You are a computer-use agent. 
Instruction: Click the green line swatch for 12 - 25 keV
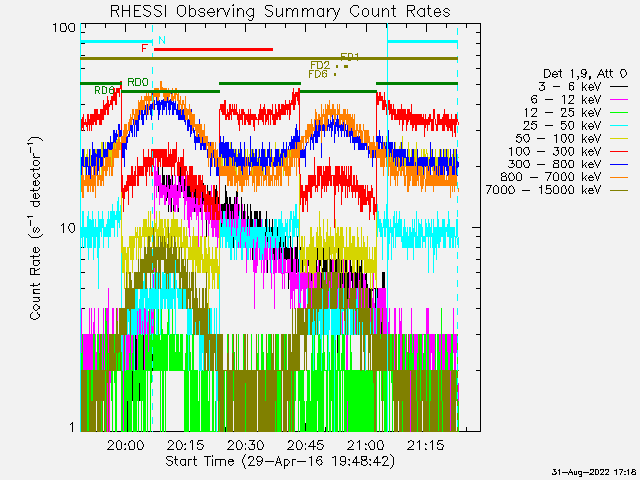pyautogui.click(x=619, y=112)
